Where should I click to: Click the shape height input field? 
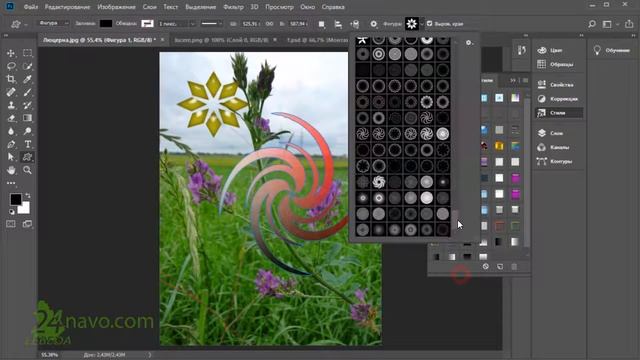(x=298, y=24)
